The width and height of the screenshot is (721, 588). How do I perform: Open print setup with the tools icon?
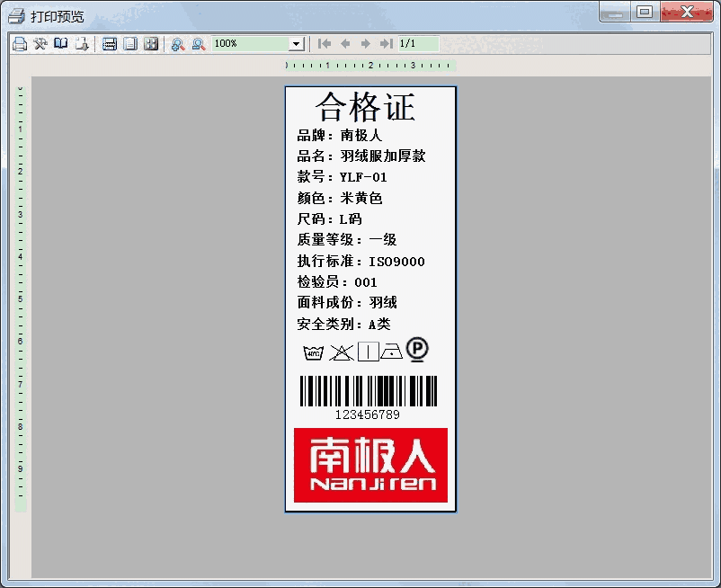[40, 43]
